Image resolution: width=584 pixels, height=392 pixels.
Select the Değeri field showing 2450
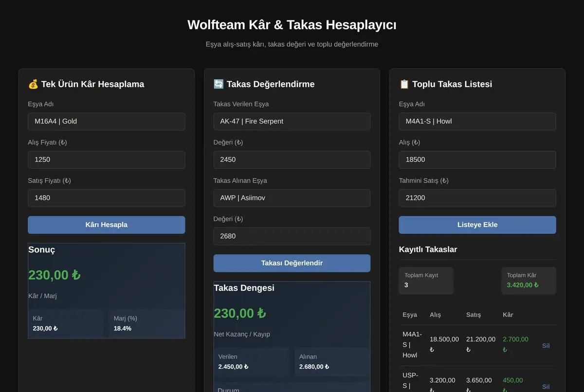292,160
